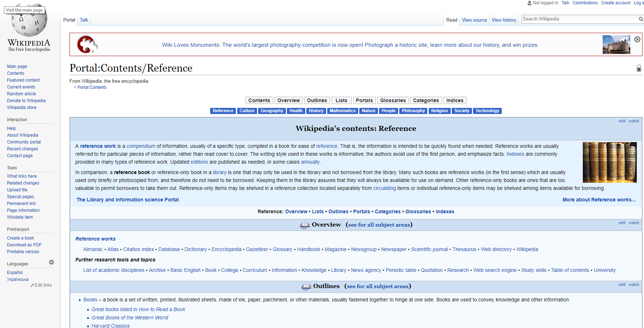Click the Create account link
Screen dimensions: 644x328
[x=616, y=3]
